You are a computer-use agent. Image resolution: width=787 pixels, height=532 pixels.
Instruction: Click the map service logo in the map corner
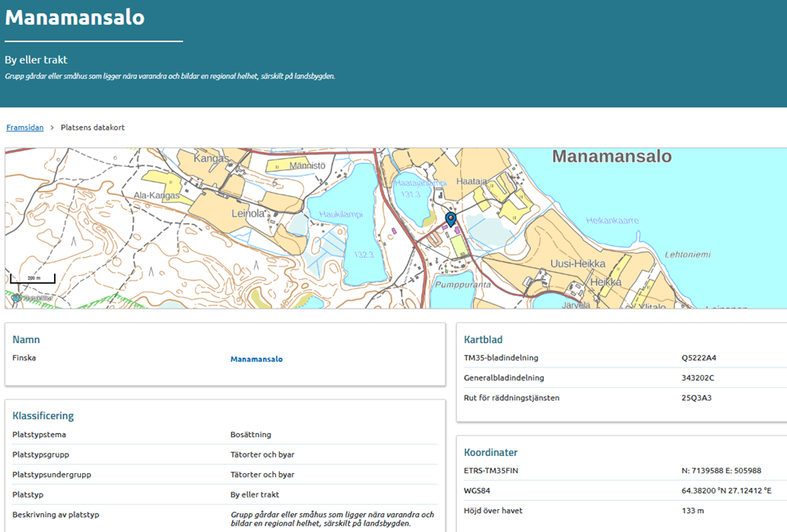coord(16,298)
